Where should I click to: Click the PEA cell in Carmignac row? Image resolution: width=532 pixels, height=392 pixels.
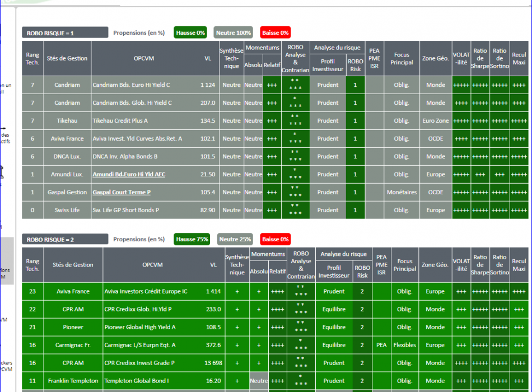[x=381, y=345]
